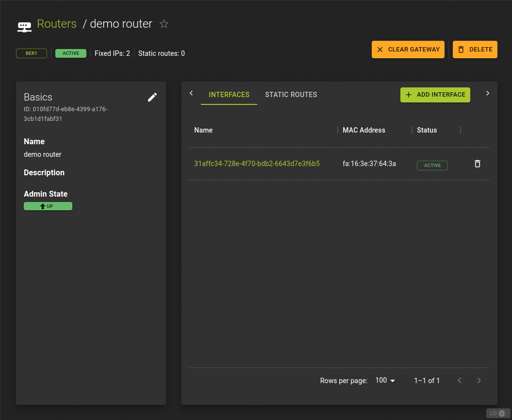The height and width of the screenshot is (420, 512).
Task: Sort by the Name column header
Action: (203, 130)
